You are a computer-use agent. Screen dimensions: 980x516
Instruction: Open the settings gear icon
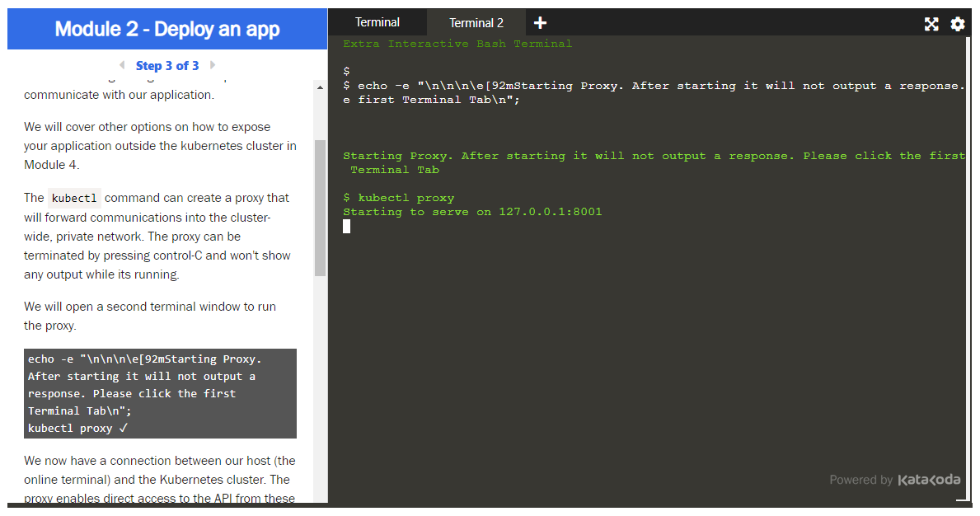(957, 24)
